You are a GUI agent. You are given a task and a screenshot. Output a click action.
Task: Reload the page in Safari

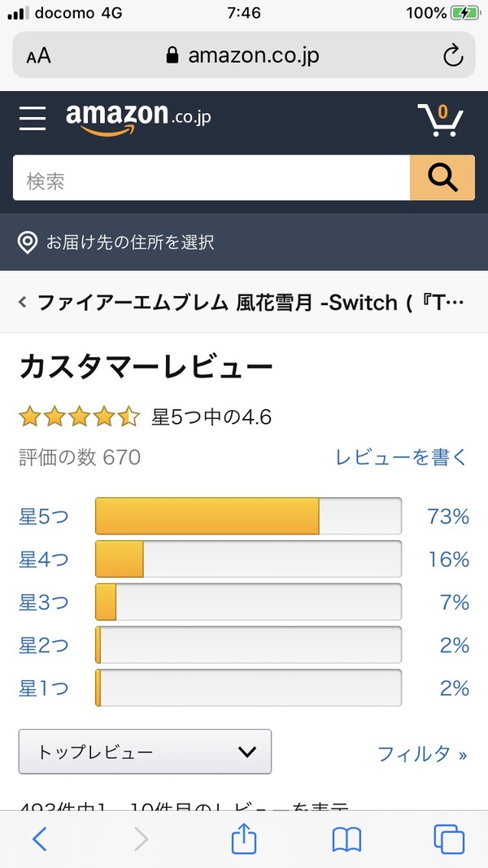(452, 55)
